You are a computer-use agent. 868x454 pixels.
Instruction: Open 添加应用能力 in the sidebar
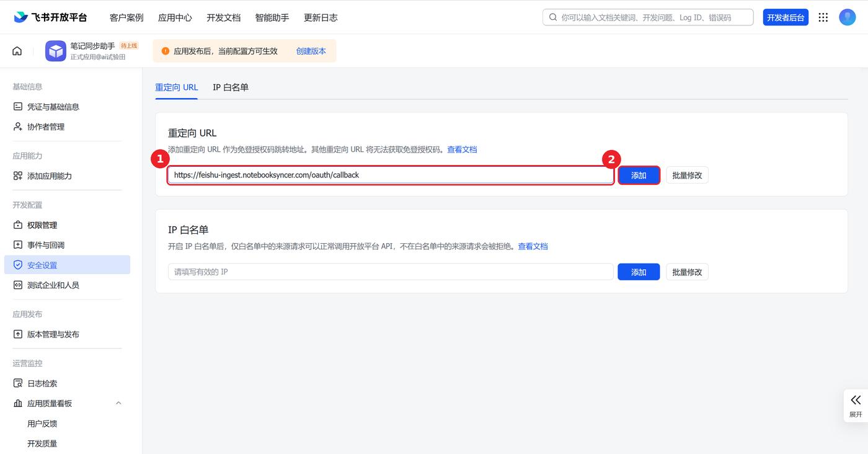[67, 176]
